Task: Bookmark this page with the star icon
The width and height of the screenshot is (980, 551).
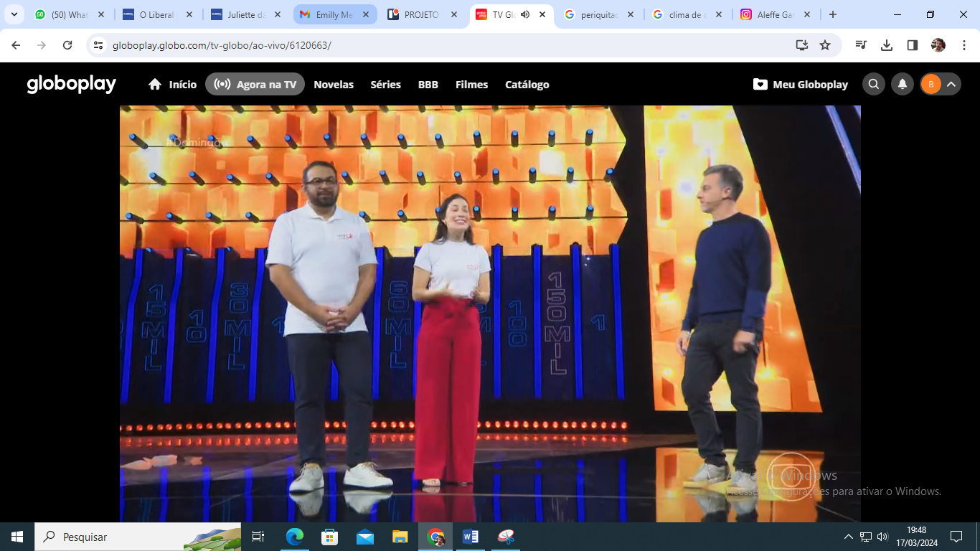Action: point(825,45)
